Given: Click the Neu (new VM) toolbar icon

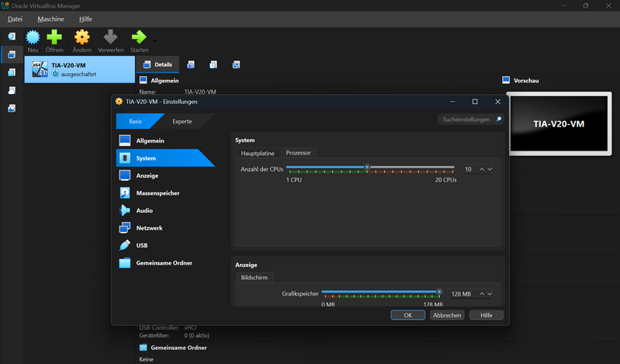Looking at the screenshot, I should (33, 37).
